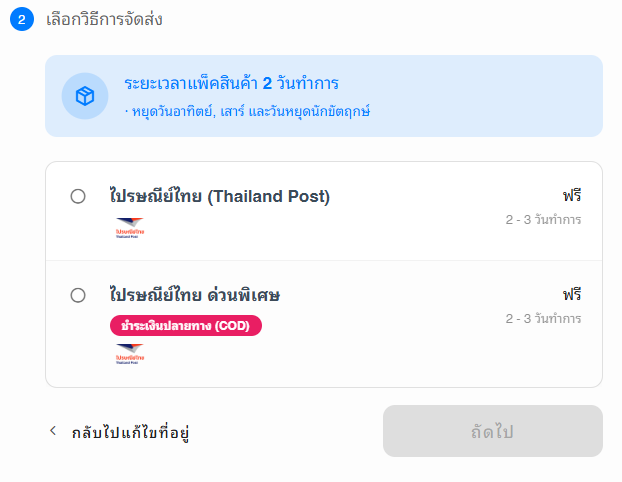Click 2 - 3 วันทำการ under first option

pos(543,220)
